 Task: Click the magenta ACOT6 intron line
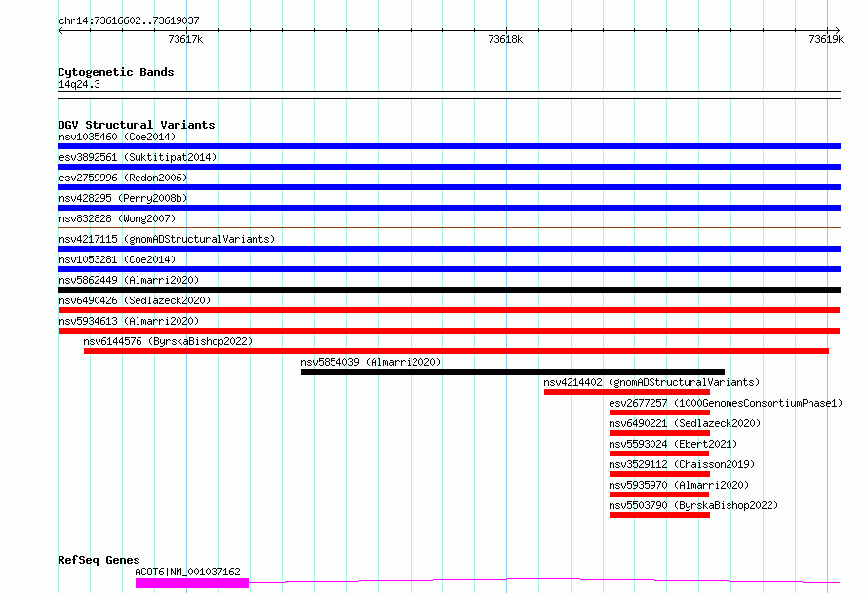544,581
